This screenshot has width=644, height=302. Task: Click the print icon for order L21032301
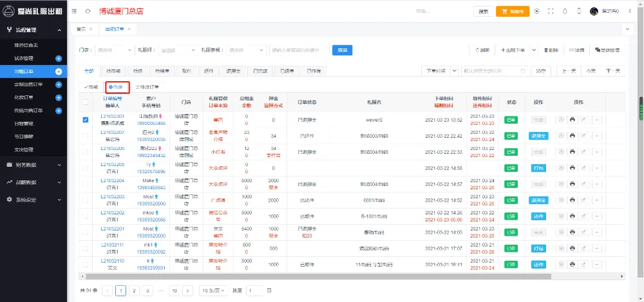[572, 119]
